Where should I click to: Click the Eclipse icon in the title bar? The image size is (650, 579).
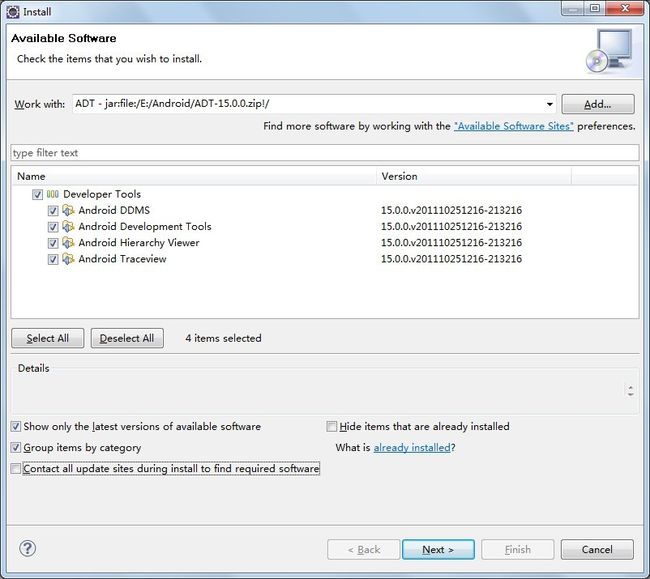(13, 12)
